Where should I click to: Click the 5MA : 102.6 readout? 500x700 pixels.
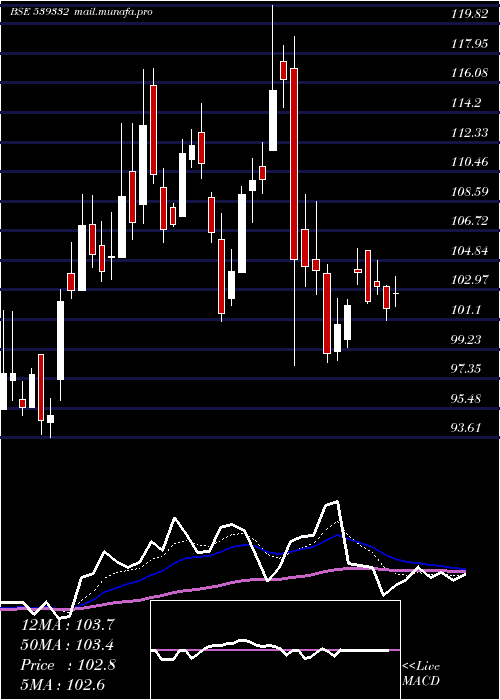62,685
